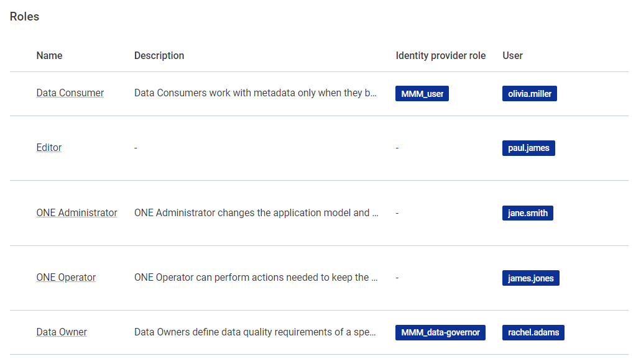This screenshot has width=641, height=364.
Task: Sort the table by the User column
Action: pyautogui.click(x=512, y=55)
